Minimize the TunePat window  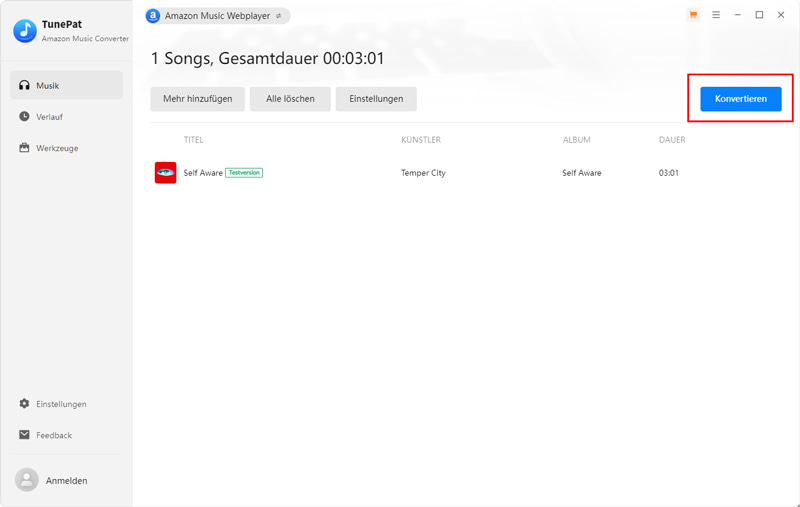pos(738,15)
